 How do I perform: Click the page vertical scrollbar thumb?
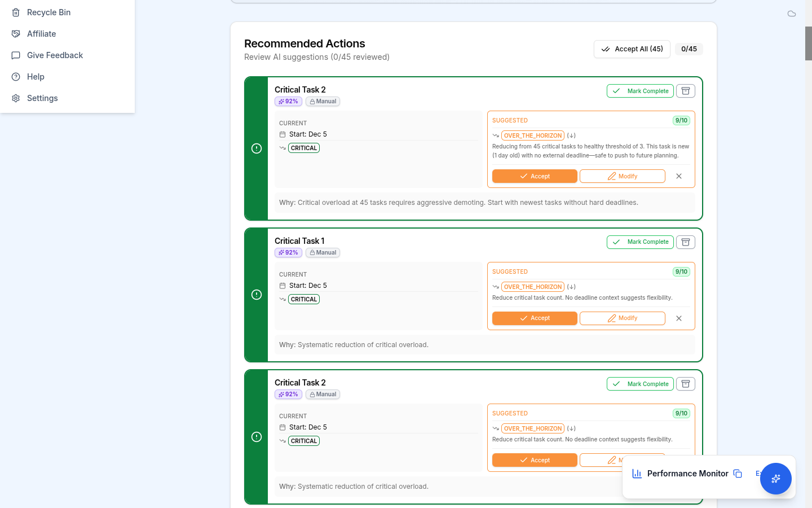pyautogui.click(x=808, y=43)
